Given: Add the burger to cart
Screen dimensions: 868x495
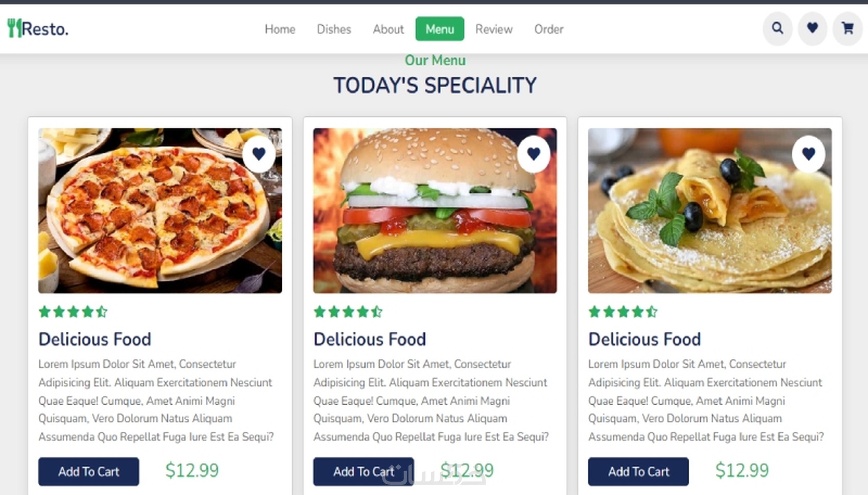Looking at the screenshot, I should coord(364,472).
